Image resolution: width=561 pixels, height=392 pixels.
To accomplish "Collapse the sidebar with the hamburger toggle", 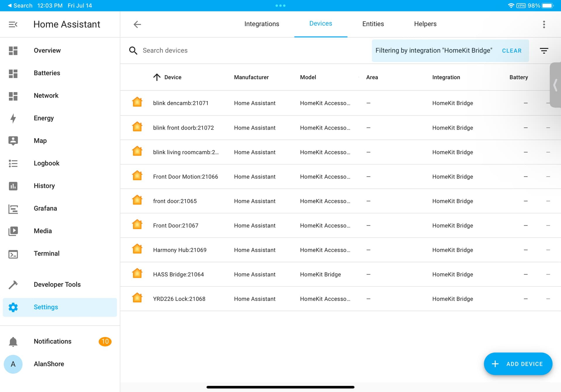I will pyautogui.click(x=13, y=24).
